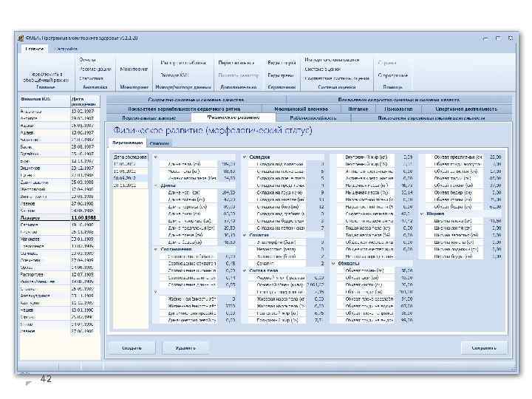The image size is (532, 399).
Task: Select examination date 11.05.2012
Action: point(130,171)
